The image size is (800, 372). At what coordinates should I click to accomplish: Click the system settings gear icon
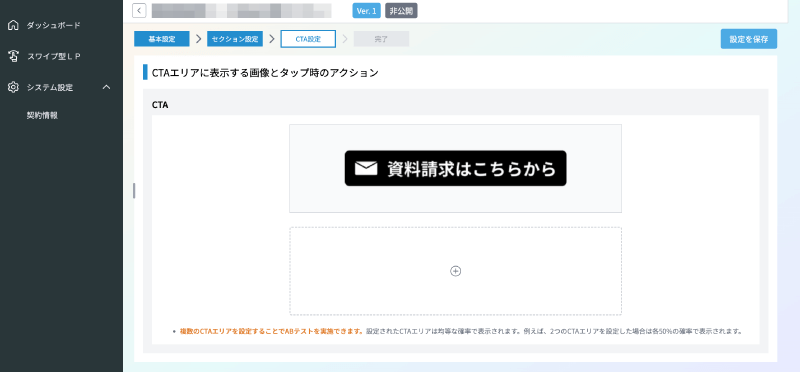click(x=13, y=87)
